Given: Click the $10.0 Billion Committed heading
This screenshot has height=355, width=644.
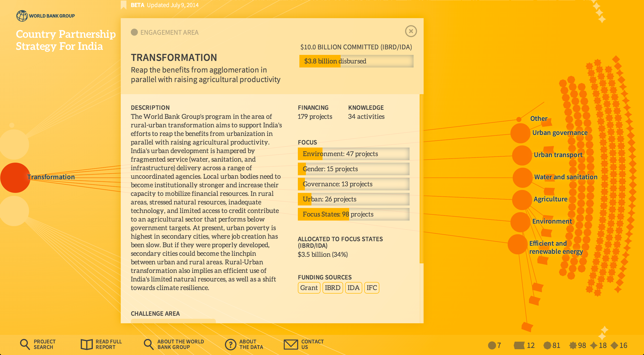Looking at the screenshot, I should [356, 47].
